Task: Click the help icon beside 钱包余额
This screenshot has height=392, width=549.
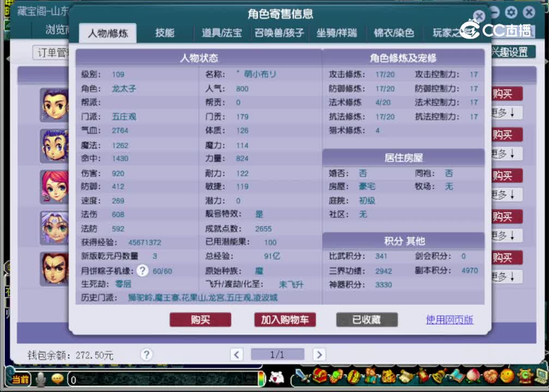Action: click(x=146, y=354)
